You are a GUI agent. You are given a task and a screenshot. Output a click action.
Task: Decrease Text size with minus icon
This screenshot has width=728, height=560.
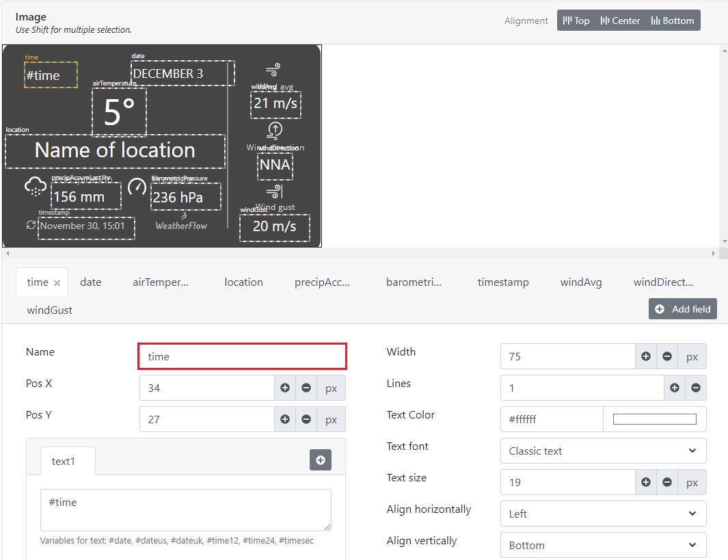pos(667,482)
